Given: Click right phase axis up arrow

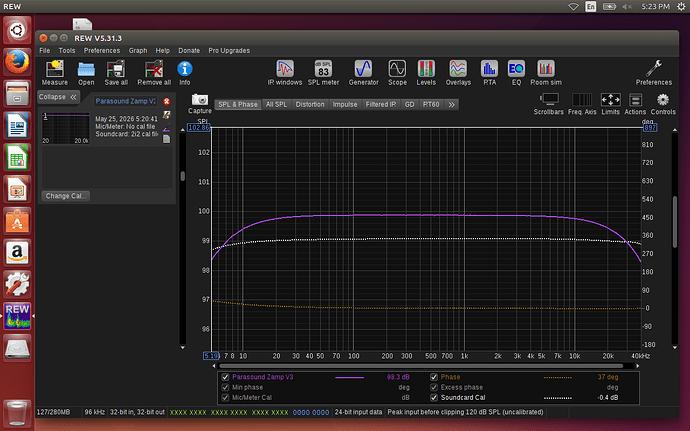Looking at the screenshot, I should coord(675,130).
